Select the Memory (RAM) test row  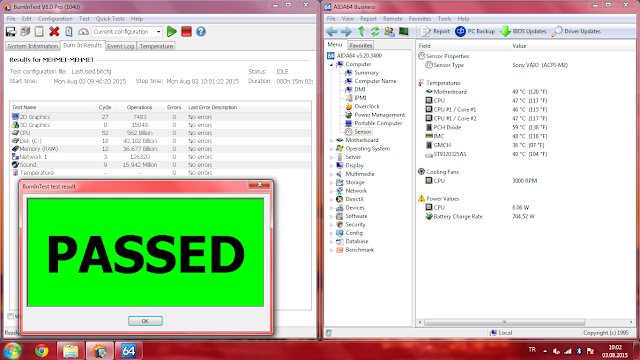coord(160,149)
